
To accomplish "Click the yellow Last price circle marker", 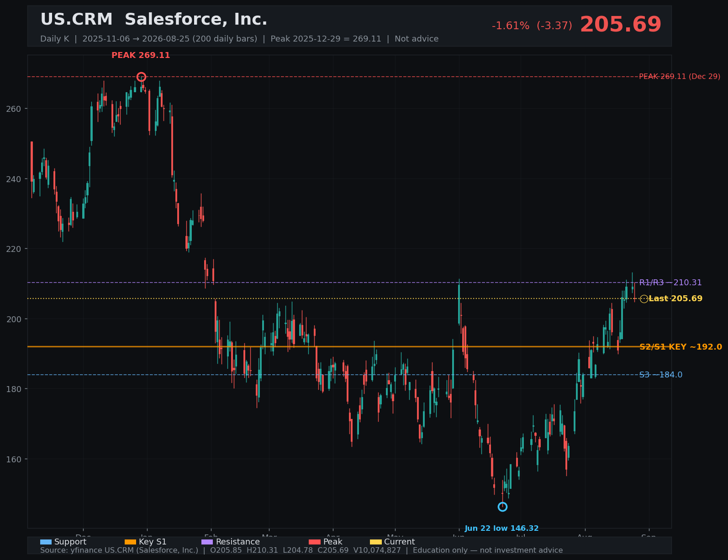I will click(644, 299).
